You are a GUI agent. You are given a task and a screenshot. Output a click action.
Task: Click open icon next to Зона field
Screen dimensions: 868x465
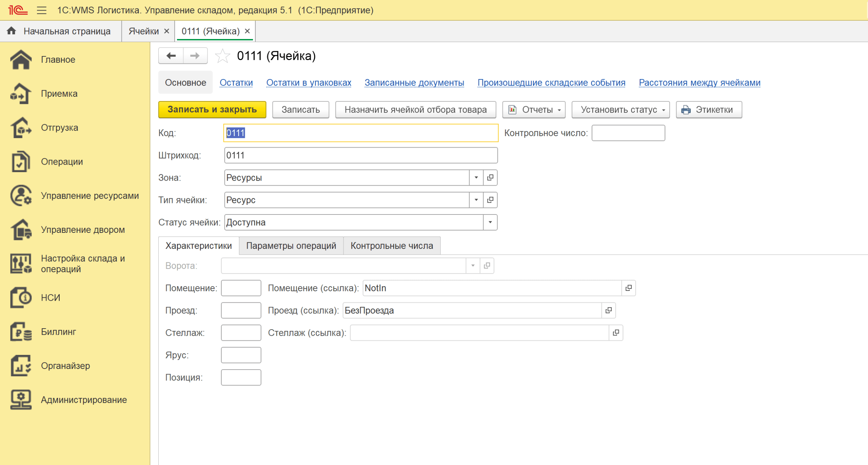pyautogui.click(x=490, y=178)
